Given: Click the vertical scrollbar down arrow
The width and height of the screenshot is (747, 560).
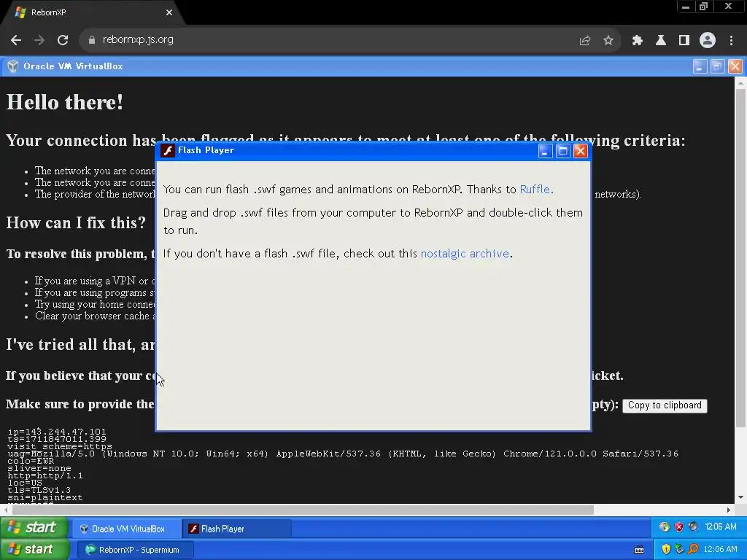Looking at the screenshot, I should coord(740,497).
